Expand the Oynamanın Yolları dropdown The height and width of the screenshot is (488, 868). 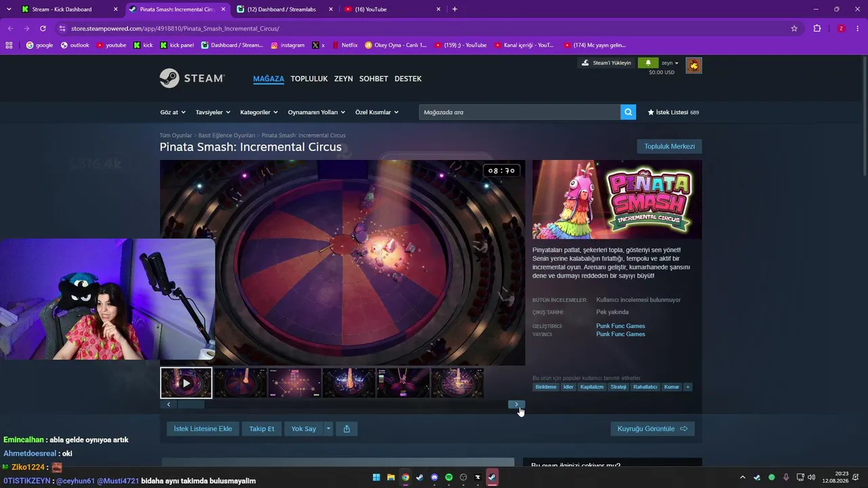(x=317, y=113)
